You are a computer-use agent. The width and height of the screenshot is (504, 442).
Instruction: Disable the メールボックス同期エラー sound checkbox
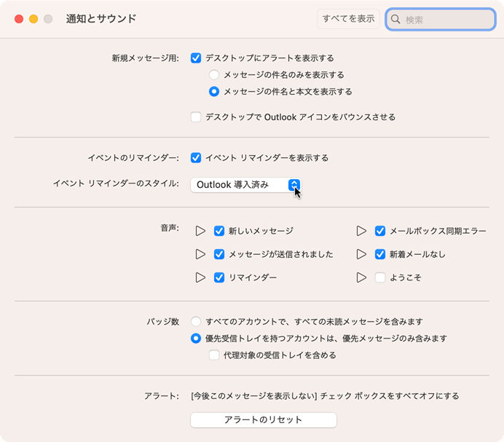[379, 231]
